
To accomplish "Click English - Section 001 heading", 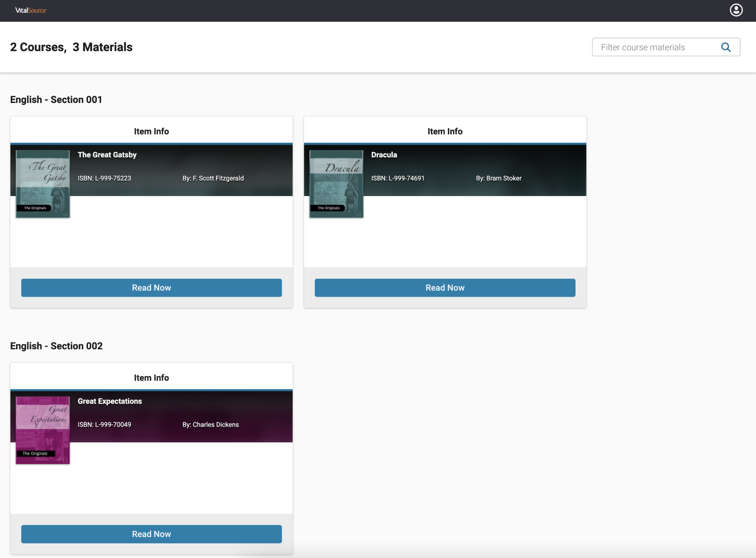I will (56, 100).
